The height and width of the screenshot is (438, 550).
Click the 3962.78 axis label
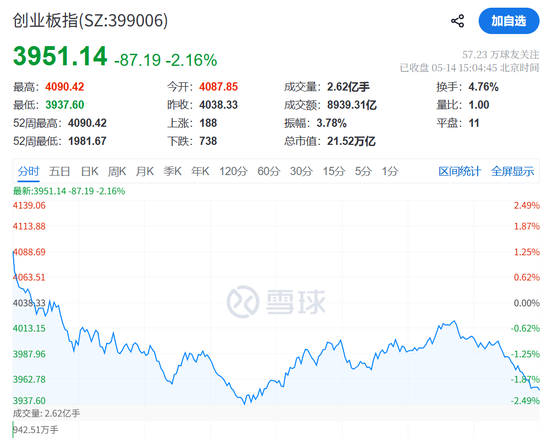(29, 379)
